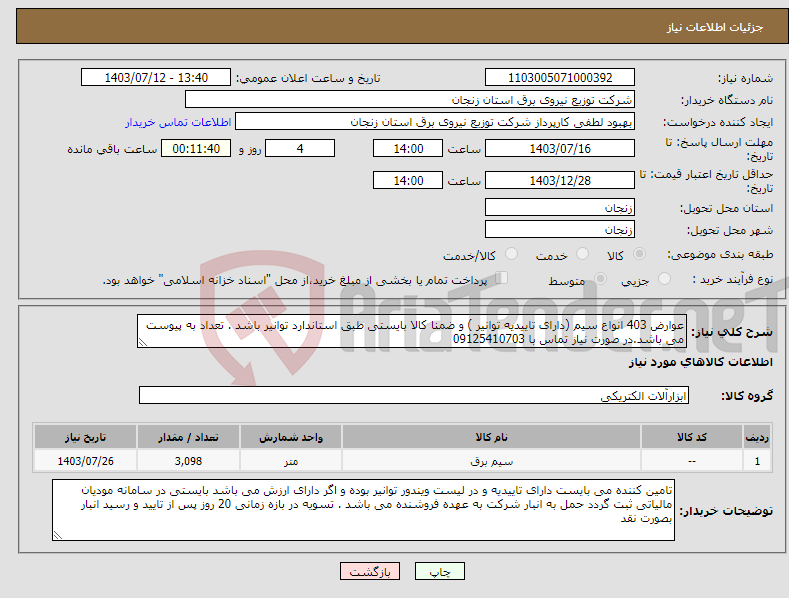Select the جزیی purchase type radio
Image resolution: width=789 pixels, height=598 pixels.
click(664, 278)
